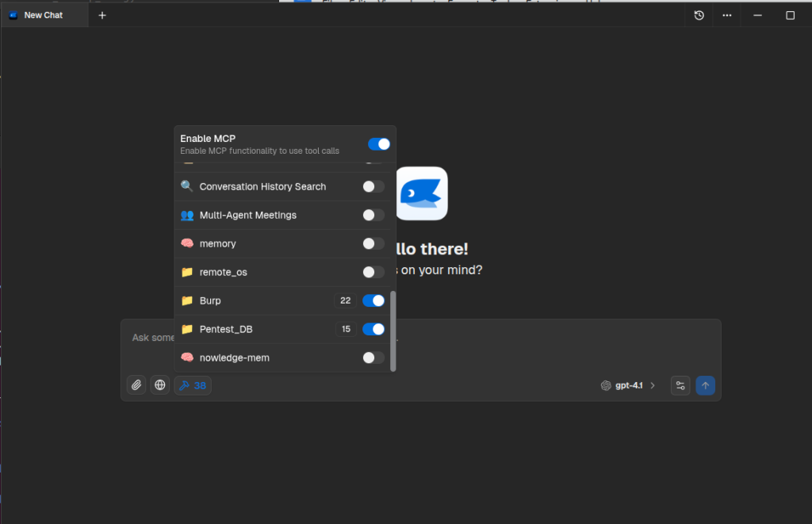Select the remote_os server entry
Image resolution: width=812 pixels, height=524 pixels.
(x=223, y=272)
